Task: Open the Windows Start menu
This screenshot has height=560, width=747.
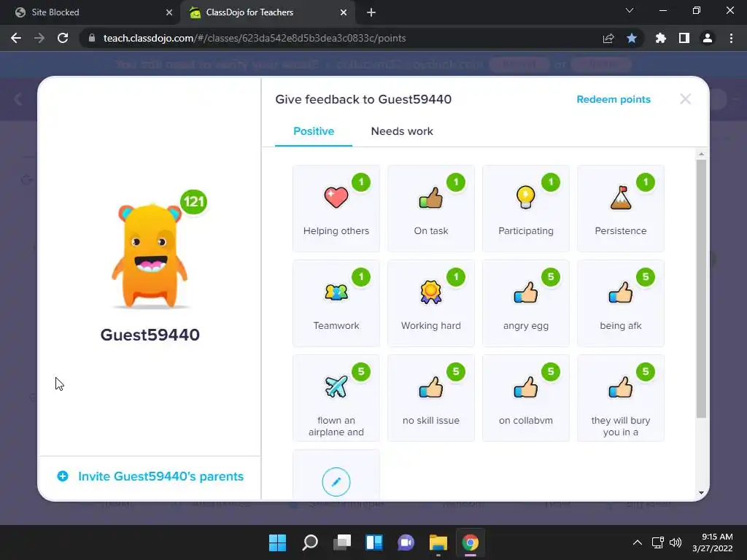Action: coord(277,542)
